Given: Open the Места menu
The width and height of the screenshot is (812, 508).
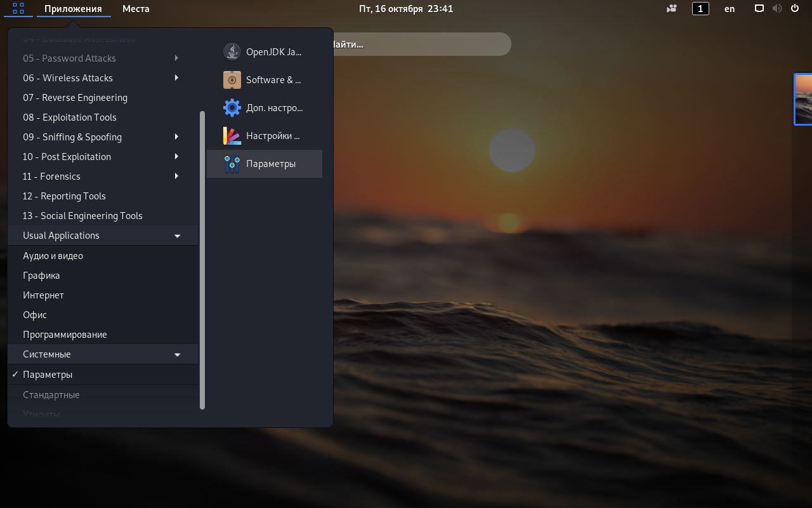Looking at the screenshot, I should click(x=136, y=9).
